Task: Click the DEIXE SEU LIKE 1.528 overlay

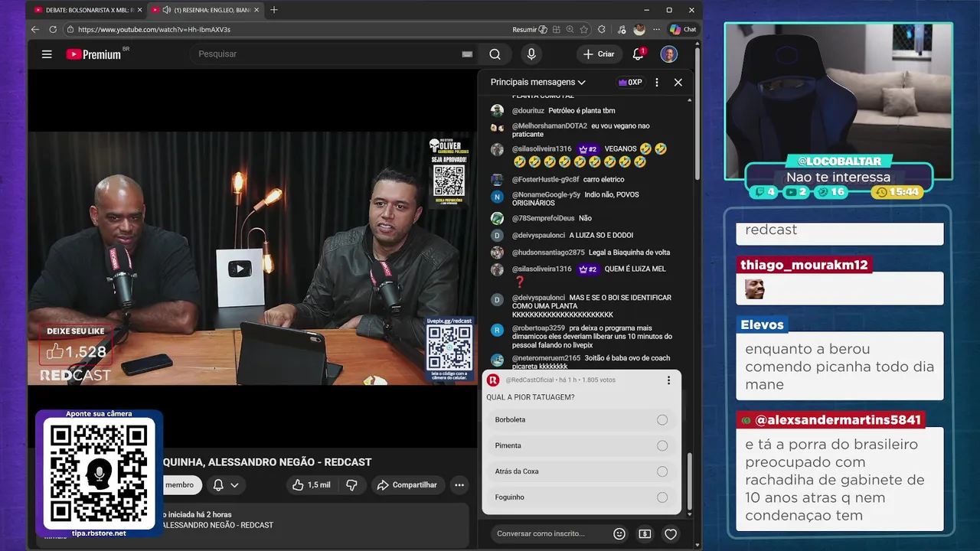Action: (77, 344)
